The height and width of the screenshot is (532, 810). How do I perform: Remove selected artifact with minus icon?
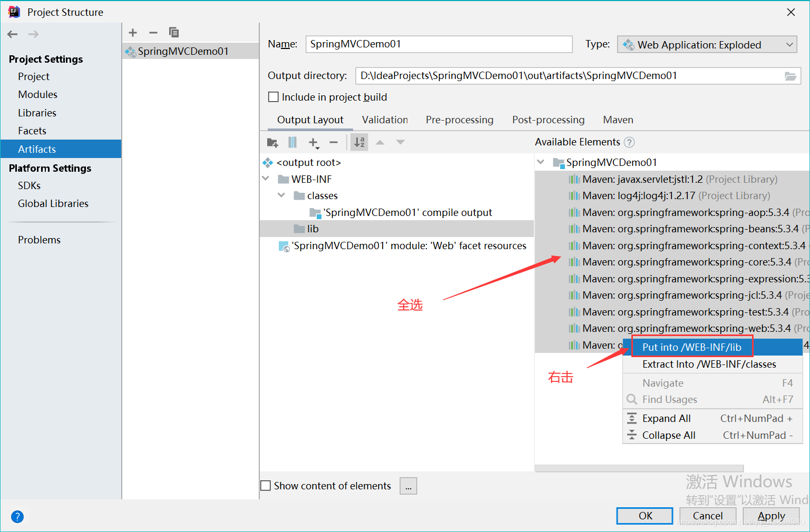[153, 33]
